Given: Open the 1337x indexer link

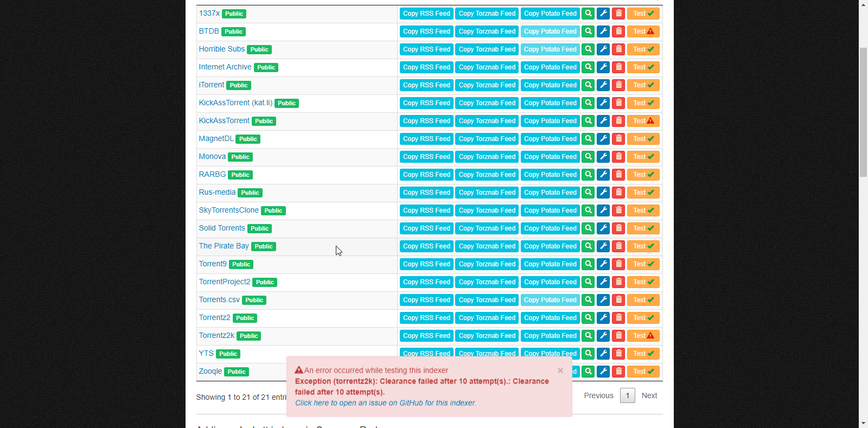Looking at the screenshot, I should click(209, 13).
